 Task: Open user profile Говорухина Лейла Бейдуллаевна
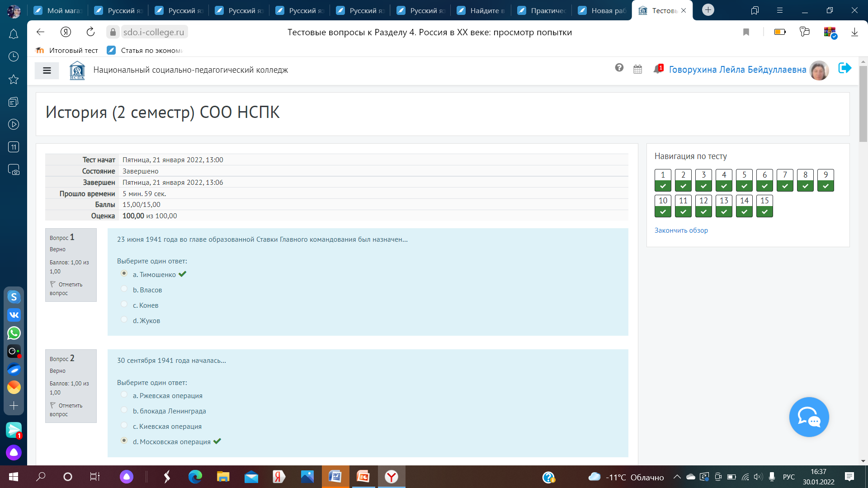[737, 70]
